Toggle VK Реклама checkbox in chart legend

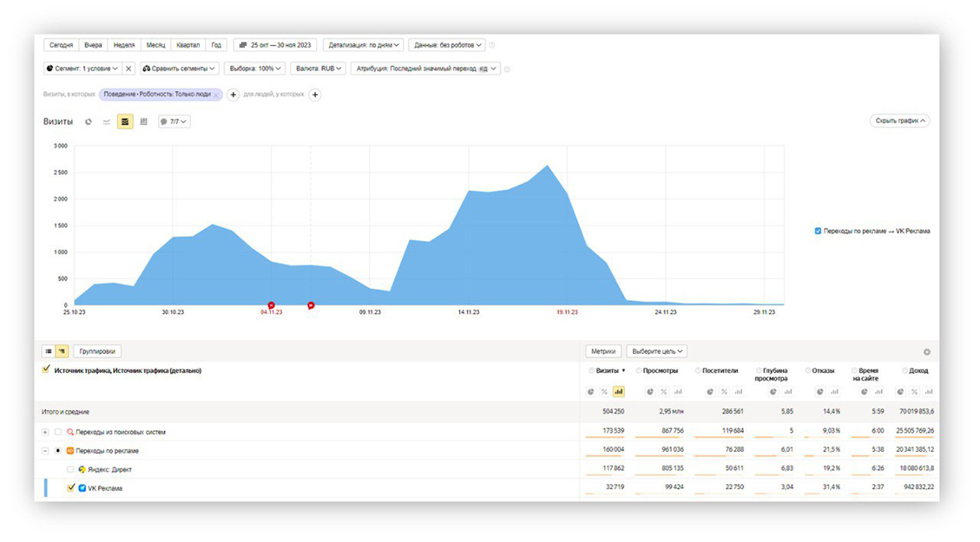[x=818, y=231]
